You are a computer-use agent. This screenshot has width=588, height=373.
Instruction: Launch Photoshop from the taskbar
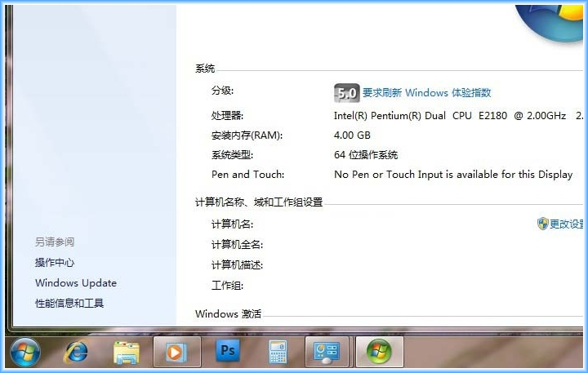(x=228, y=350)
